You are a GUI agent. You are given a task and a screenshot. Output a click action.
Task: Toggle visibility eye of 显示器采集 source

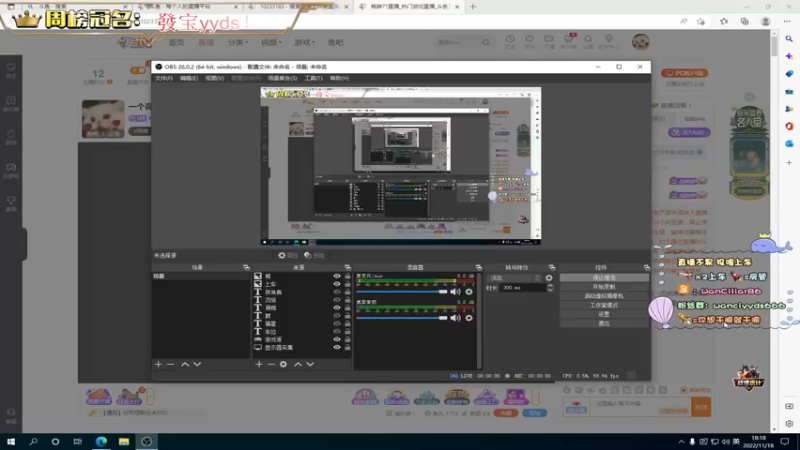[337, 347]
